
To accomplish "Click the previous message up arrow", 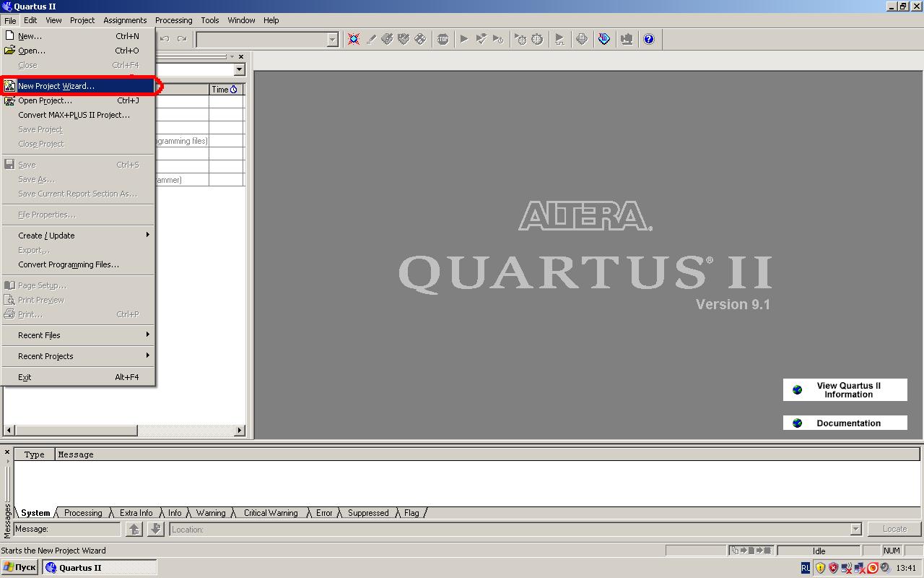I will tap(134, 530).
